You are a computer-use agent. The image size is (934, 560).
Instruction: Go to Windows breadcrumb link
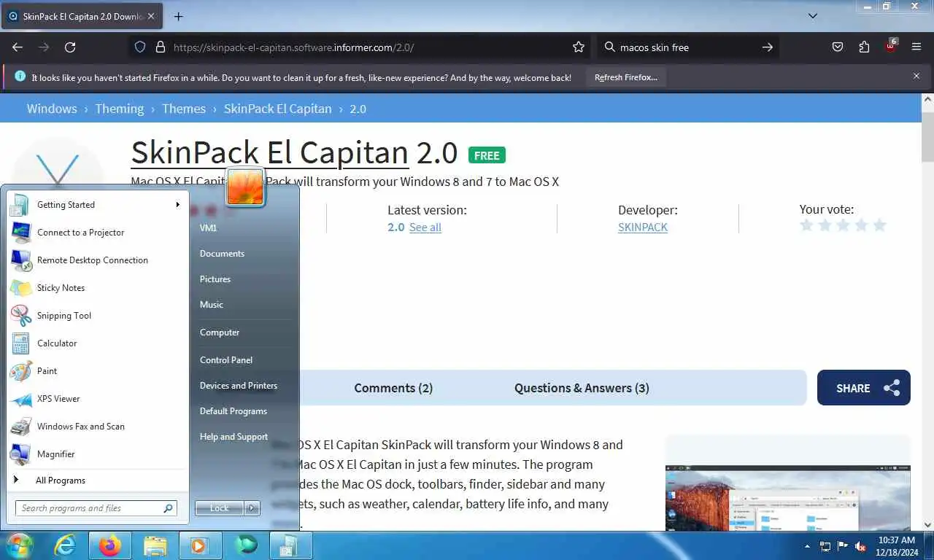pyautogui.click(x=52, y=109)
